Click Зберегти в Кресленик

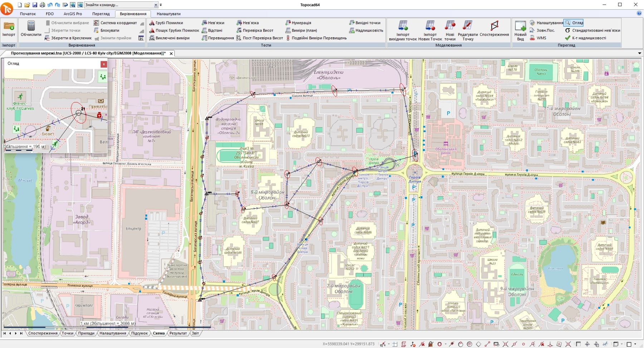click(x=68, y=38)
